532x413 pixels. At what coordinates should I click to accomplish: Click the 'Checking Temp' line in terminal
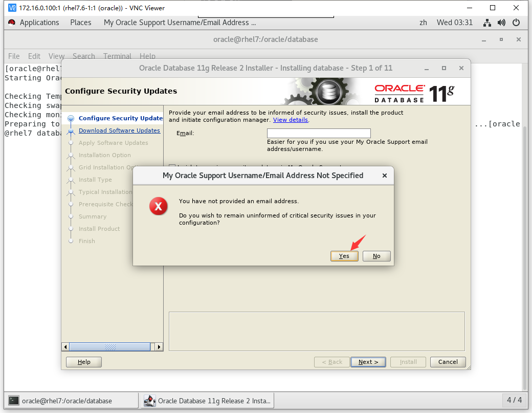click(33, 96)
